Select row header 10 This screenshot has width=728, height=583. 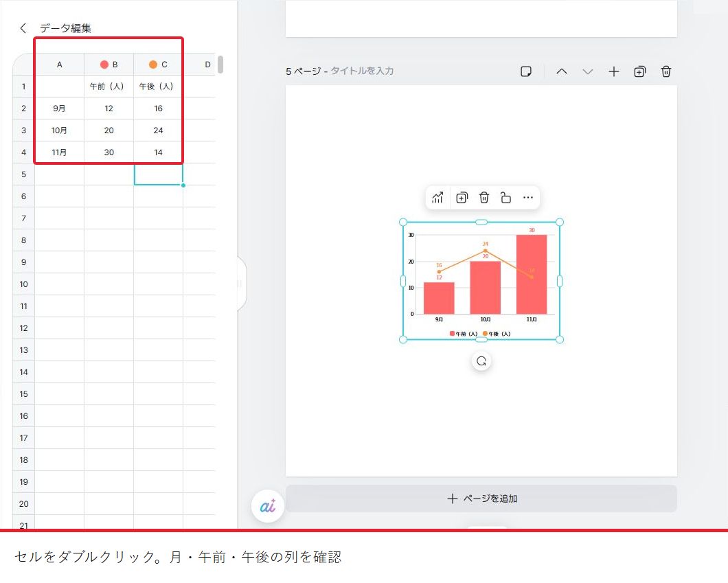(23, 284)
